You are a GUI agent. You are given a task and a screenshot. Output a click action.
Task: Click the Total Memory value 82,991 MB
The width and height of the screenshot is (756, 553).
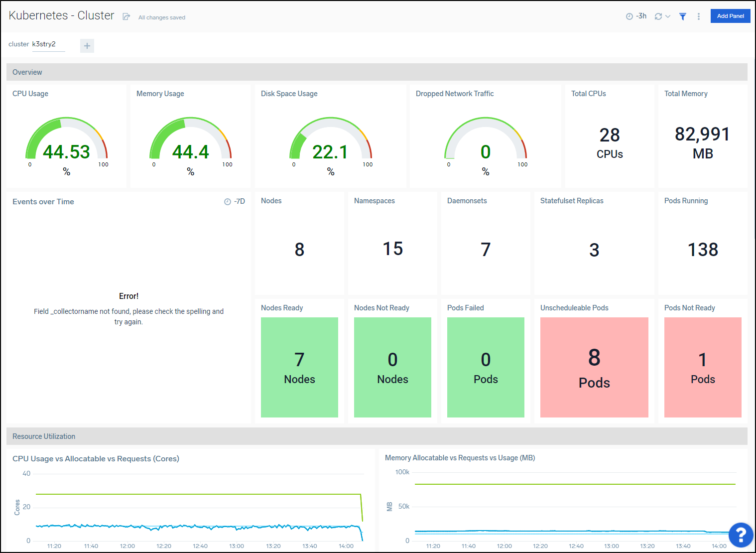(703, 143)
